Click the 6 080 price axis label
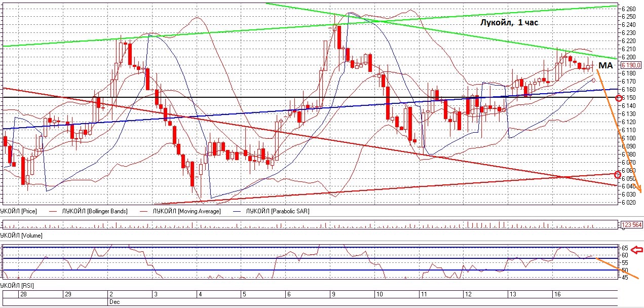644x308 pixels. 628,155
